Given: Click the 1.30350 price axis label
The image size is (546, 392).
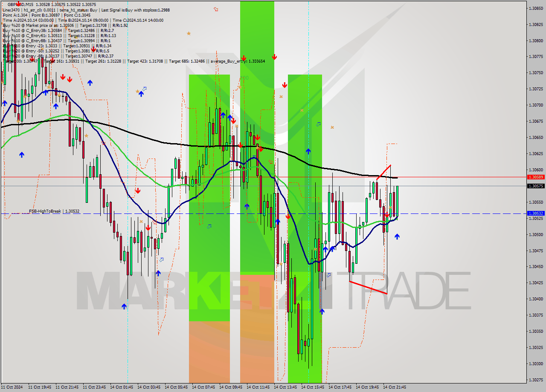Looking at the screenshot, I should click(535, 331).
